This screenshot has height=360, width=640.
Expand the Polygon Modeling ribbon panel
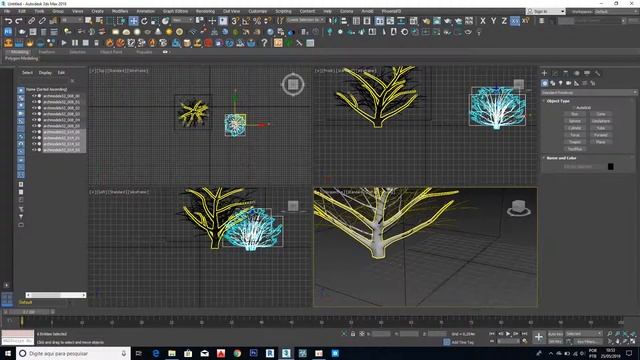[x=21, y=58]
